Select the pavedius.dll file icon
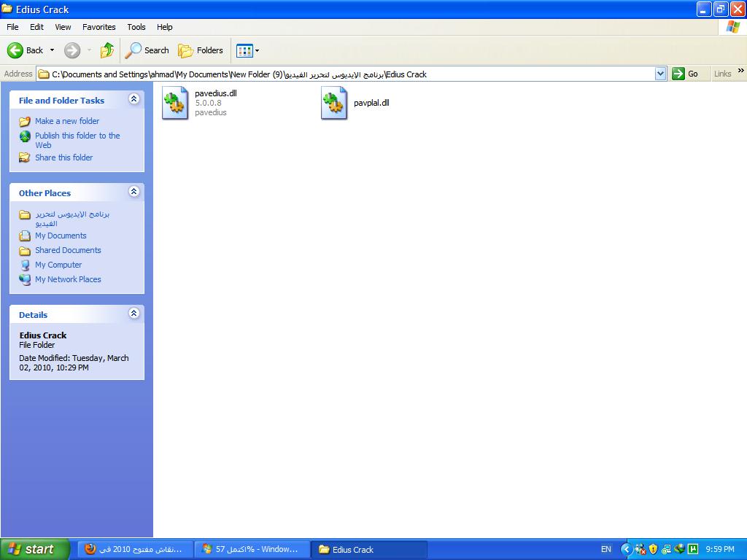This screenshot has width=747, height=560. click(175, 103)
